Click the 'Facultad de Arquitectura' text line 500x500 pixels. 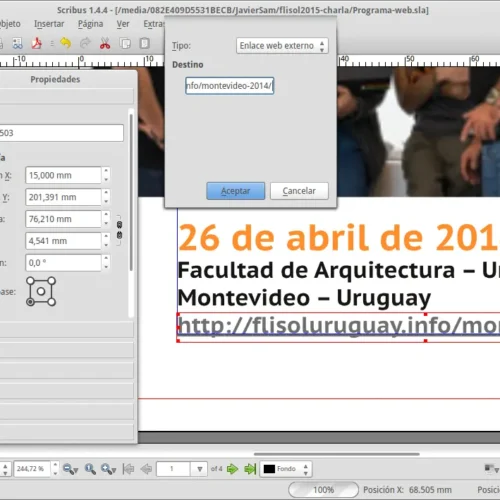339,270
